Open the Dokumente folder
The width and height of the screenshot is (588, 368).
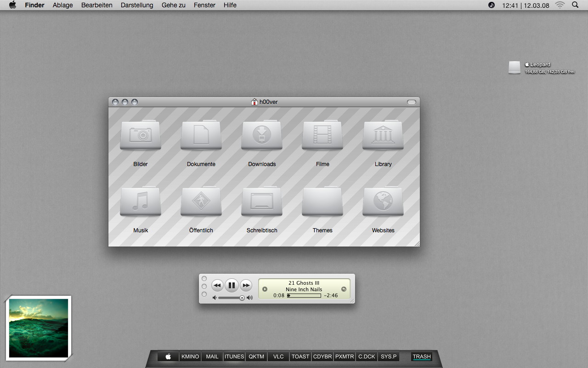point(201,135)
